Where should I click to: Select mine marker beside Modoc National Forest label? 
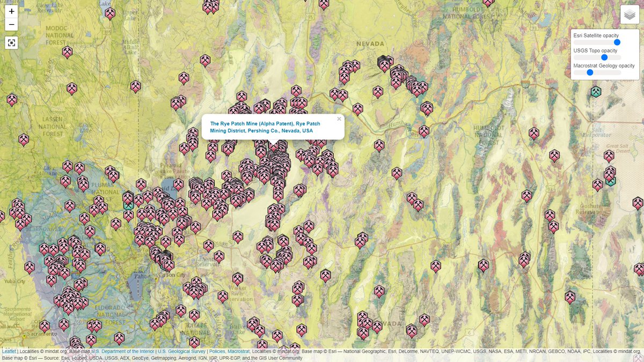point(67,52)
